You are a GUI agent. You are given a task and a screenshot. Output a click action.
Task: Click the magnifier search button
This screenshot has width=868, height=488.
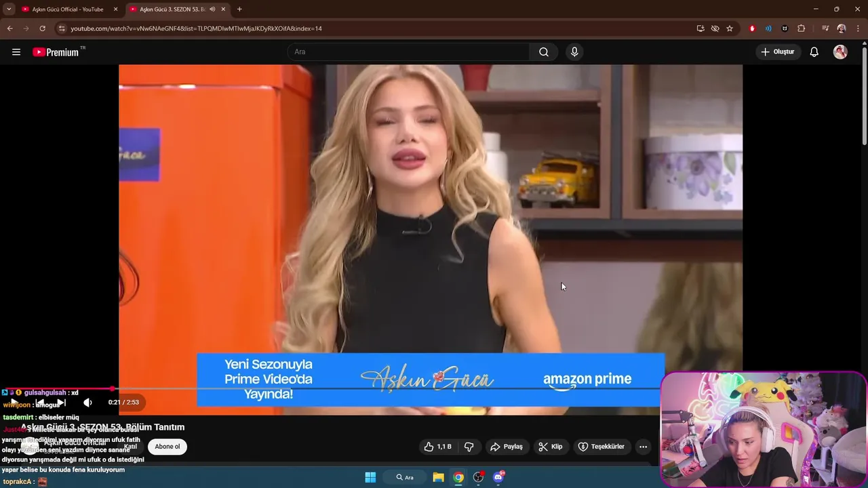[544, 52]
